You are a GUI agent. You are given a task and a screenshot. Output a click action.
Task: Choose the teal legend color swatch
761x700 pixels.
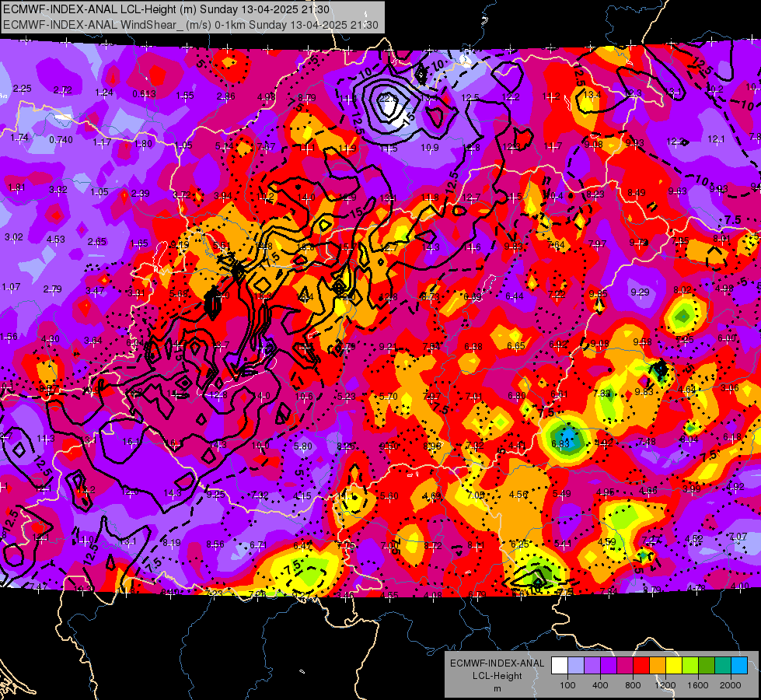coord(723,666)
